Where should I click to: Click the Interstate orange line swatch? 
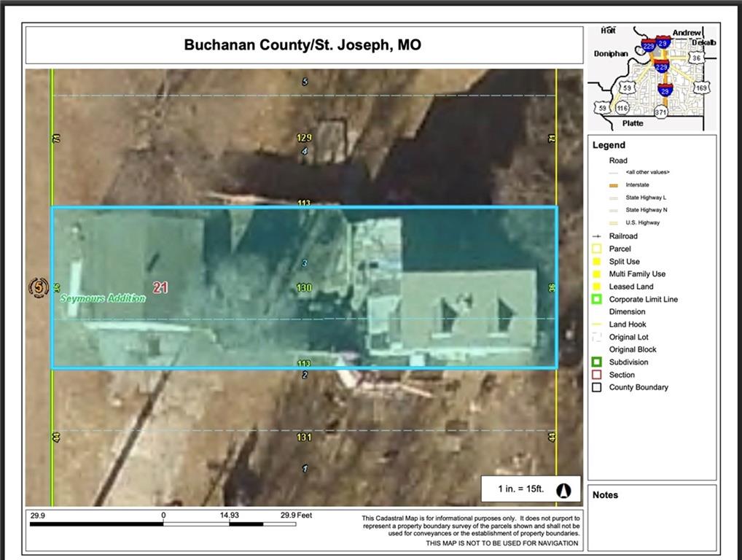614,185
